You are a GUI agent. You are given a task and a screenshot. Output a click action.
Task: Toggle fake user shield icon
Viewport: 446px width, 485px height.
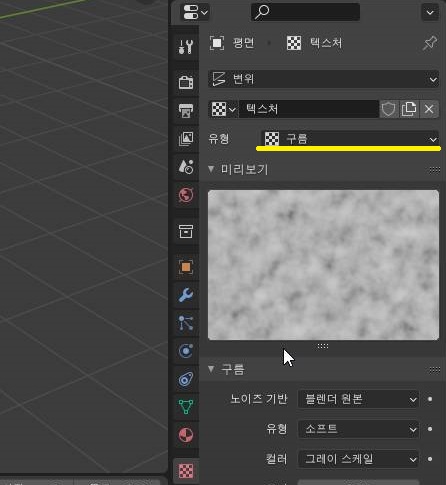[x=389, y=109]
